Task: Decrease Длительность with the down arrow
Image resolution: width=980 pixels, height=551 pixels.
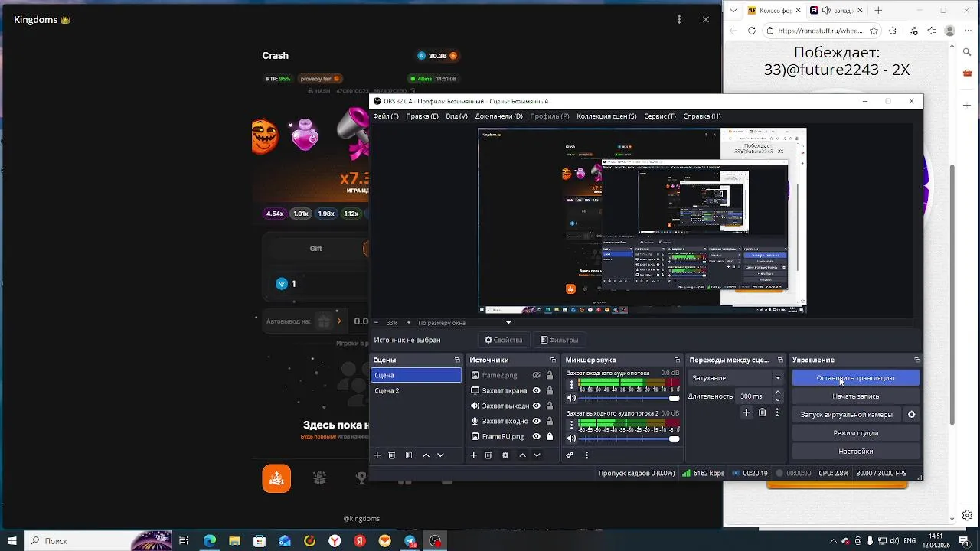Action: tap(778, 399)
